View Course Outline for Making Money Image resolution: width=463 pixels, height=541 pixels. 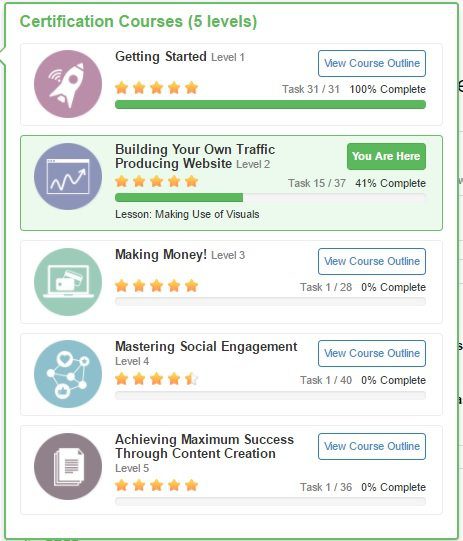[372, 261]
